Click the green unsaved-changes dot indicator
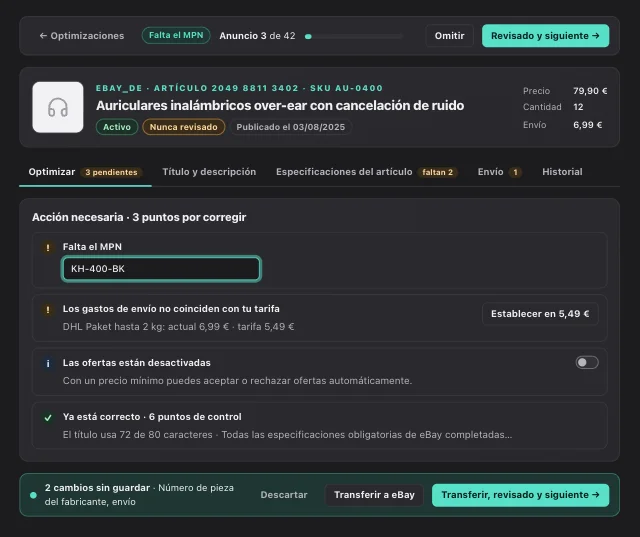The height and width of the screenshot is (537, 640). 33,495
